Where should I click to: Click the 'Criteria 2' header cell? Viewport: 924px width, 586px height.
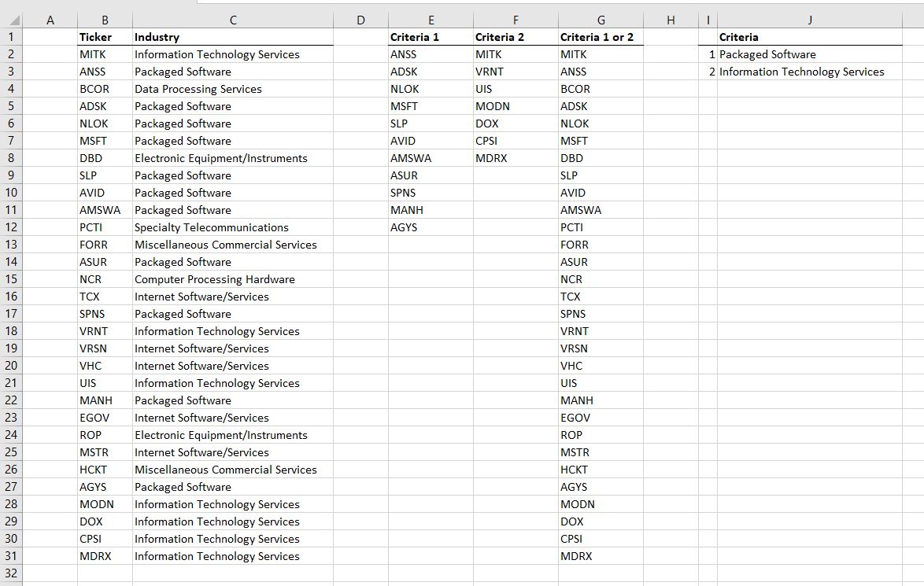click(x=516, y=37)
